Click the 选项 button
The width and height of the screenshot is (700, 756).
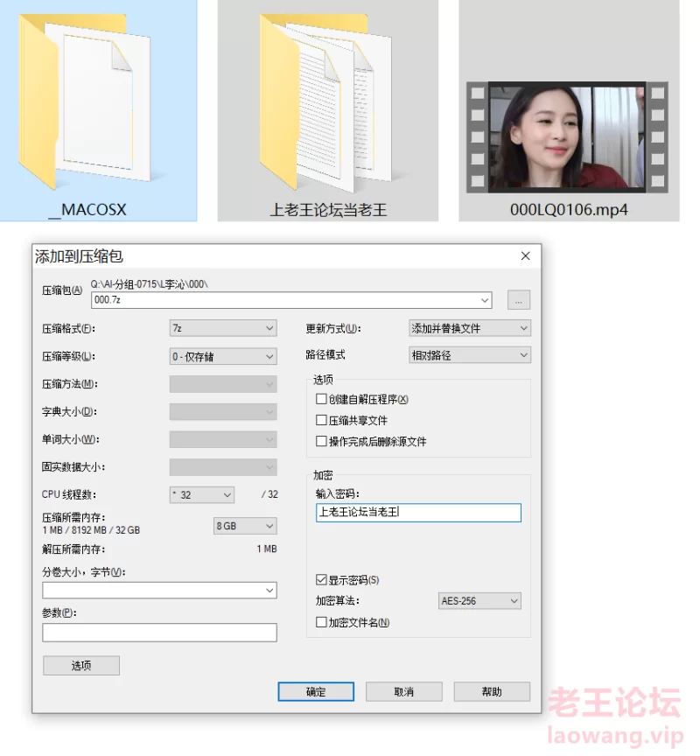point(81,665)
